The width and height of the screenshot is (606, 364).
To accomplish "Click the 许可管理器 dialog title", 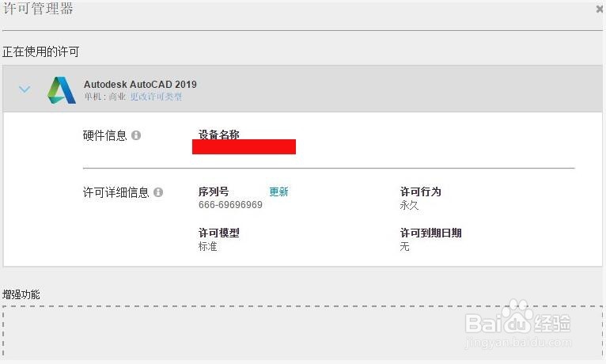I will (x=38, y=9).
